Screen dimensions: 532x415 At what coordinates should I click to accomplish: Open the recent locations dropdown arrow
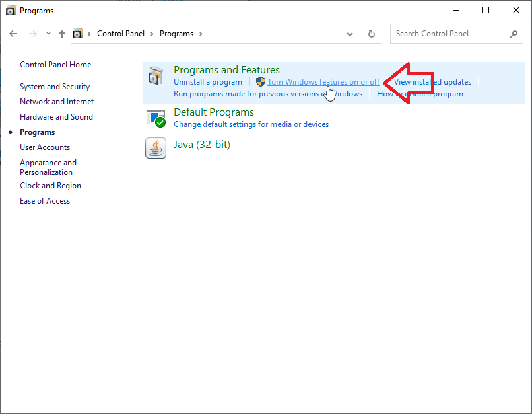click(48, 34)
